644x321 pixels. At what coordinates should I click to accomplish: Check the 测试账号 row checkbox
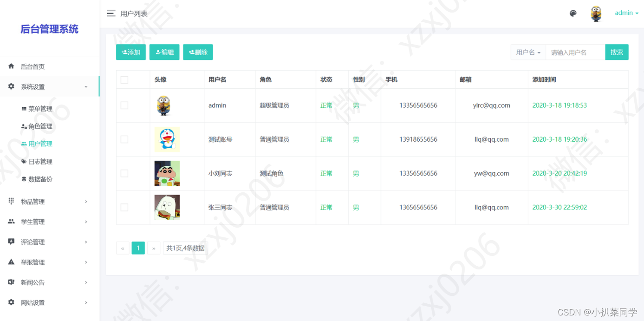(x=124, y=139)
